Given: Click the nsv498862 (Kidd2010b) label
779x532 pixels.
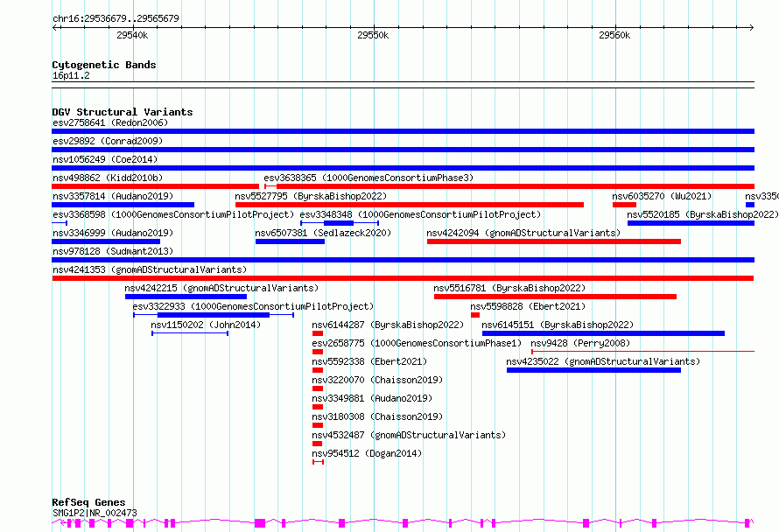Looking at the screenshot, I should pyautogui.click(x=108, y=178).
